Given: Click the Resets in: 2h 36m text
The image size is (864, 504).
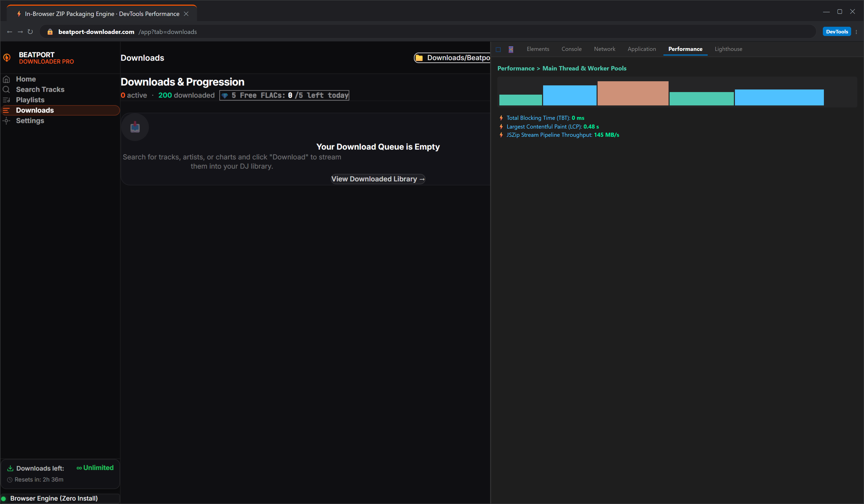Looking at the screenshot, I should (x=39, y=480).
